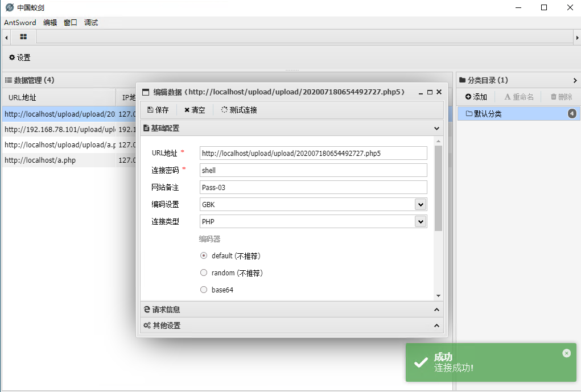Screen dimensions: 581x392
Task: Click the 重命名 rename button
Action: pyautogui.click(x=519, y=97)
